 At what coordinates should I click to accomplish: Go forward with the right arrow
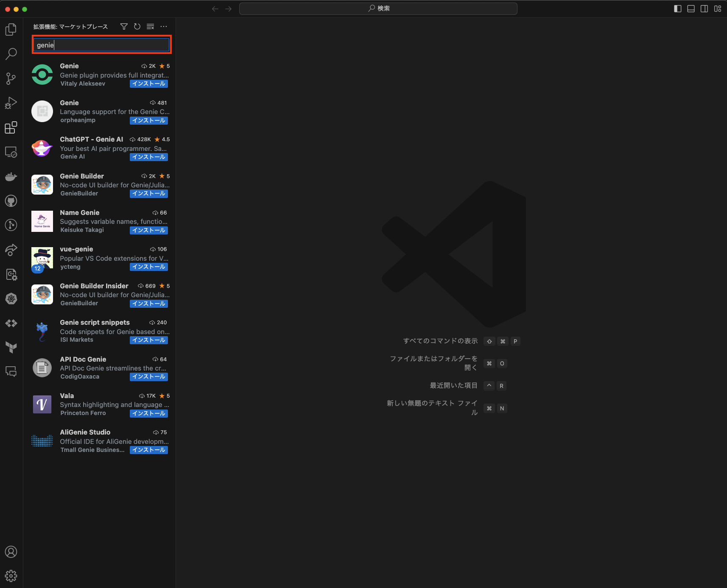click(228, 9)
